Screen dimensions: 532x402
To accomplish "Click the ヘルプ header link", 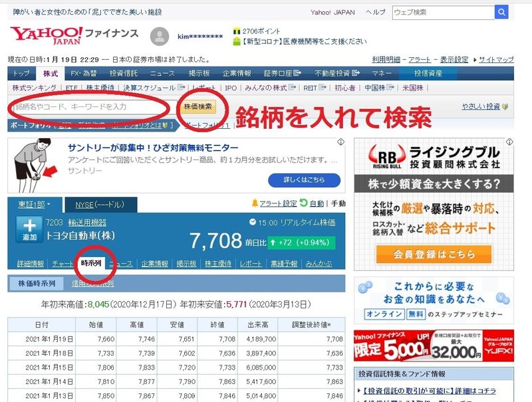I will coord(376,12).
